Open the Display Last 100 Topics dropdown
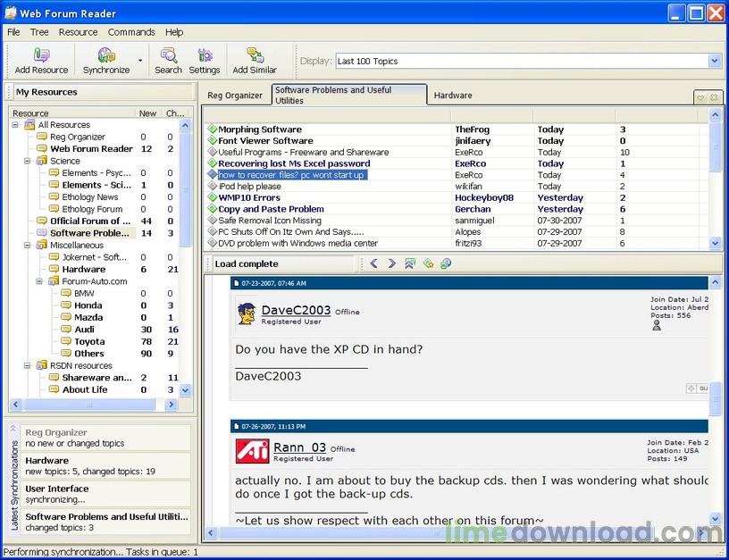Viewport: 729px width, 560px height. pos(715,61)
